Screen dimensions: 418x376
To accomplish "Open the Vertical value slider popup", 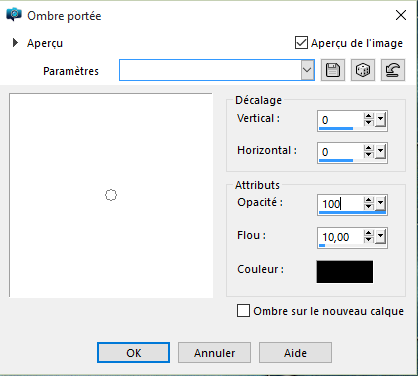I will click(x=380, y=120).
